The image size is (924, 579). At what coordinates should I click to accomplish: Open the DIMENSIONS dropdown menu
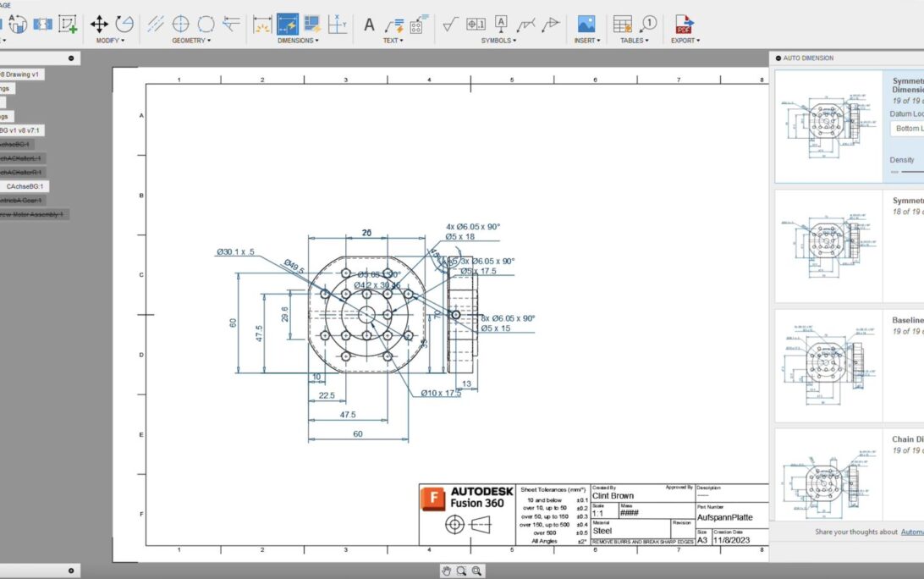pyautogui.click(x=298, y=40)
